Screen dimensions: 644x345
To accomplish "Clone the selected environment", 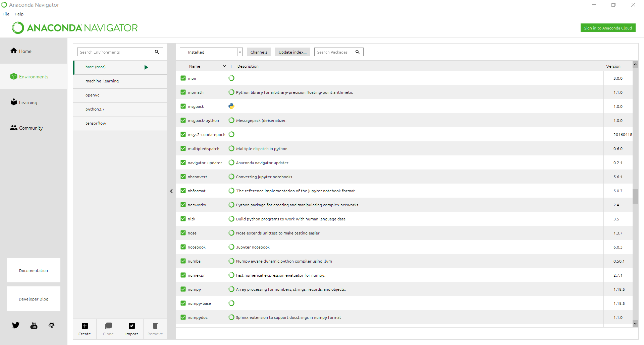I will pyautogui.click(x=108, y=329).
